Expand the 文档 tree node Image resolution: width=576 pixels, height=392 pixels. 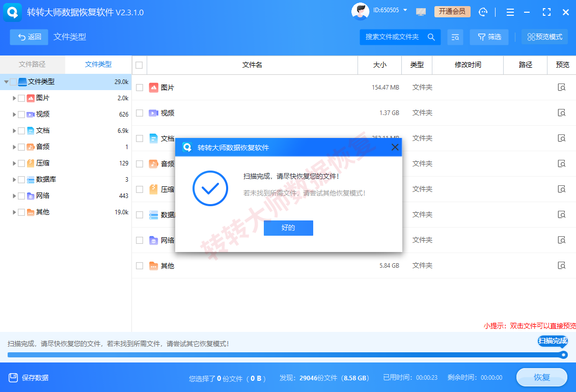14,131
